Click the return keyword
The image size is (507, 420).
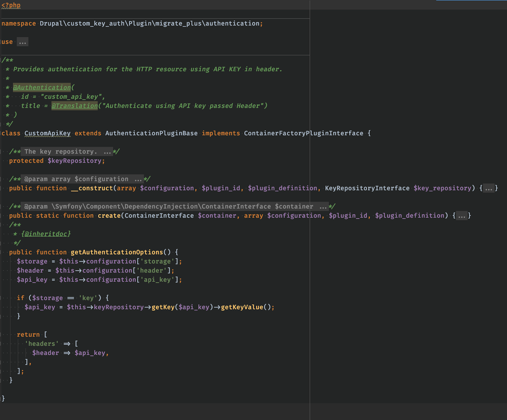28,335
